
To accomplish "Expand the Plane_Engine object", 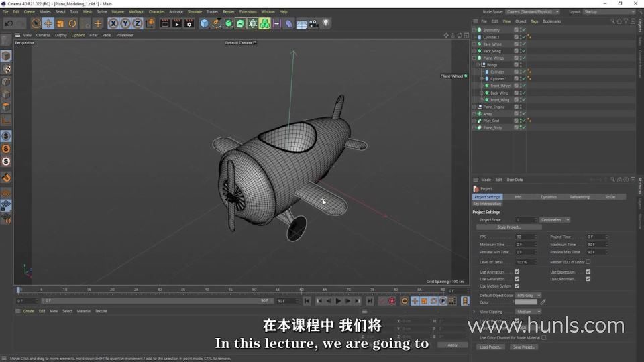I will tap(474, 107).
